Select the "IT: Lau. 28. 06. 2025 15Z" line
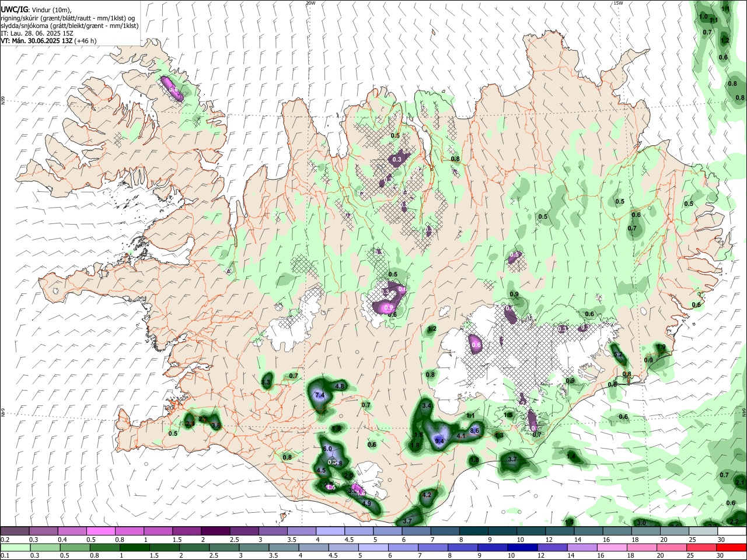The width and height of the screenshot is (747, 560). pos(36,33)
